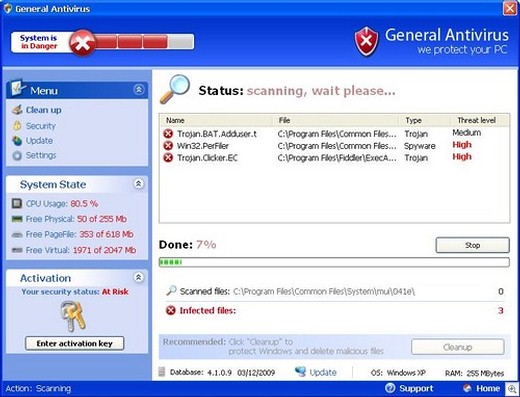Open the Settings menu item
520x397 pixels.
[x=41, y=155]
